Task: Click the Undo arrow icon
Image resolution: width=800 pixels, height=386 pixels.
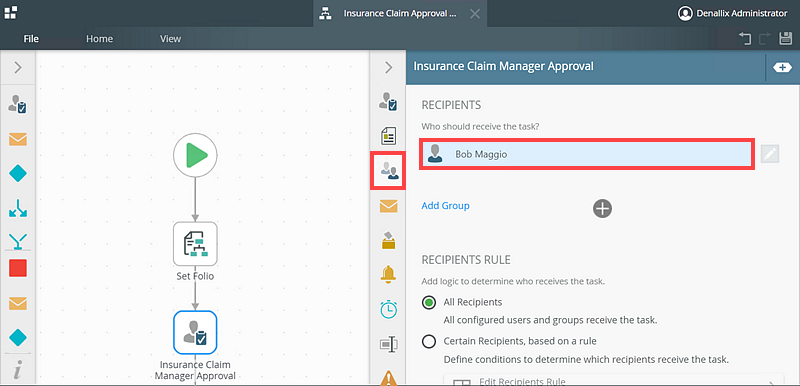Action: (745, 39)
